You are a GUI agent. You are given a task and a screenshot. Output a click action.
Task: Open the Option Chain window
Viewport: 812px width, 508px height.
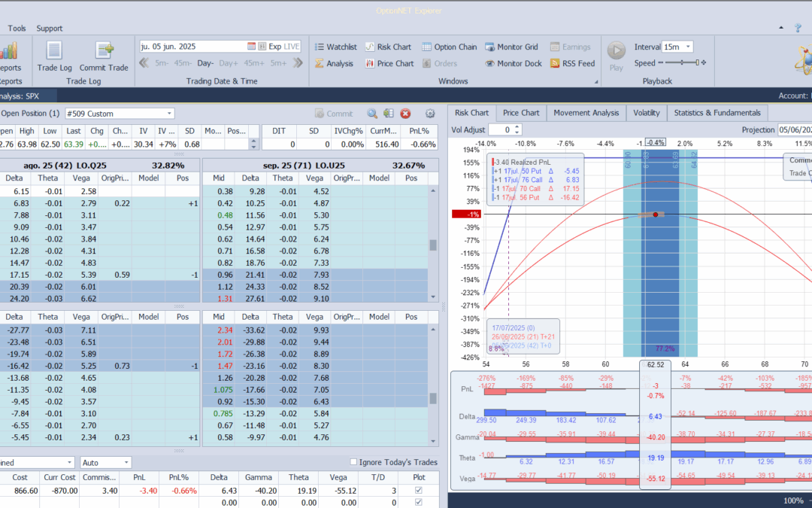(450, 47)
